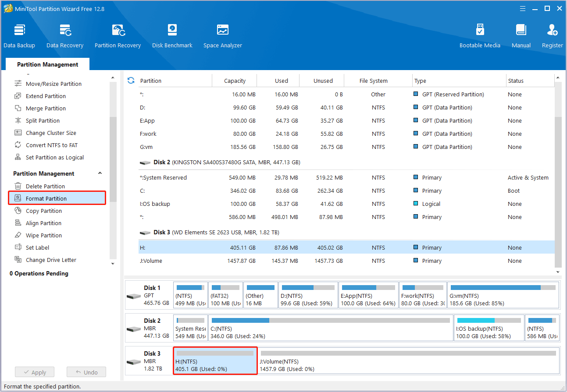Select J:Volume(NTFS) block in disk map

point(408,361)
